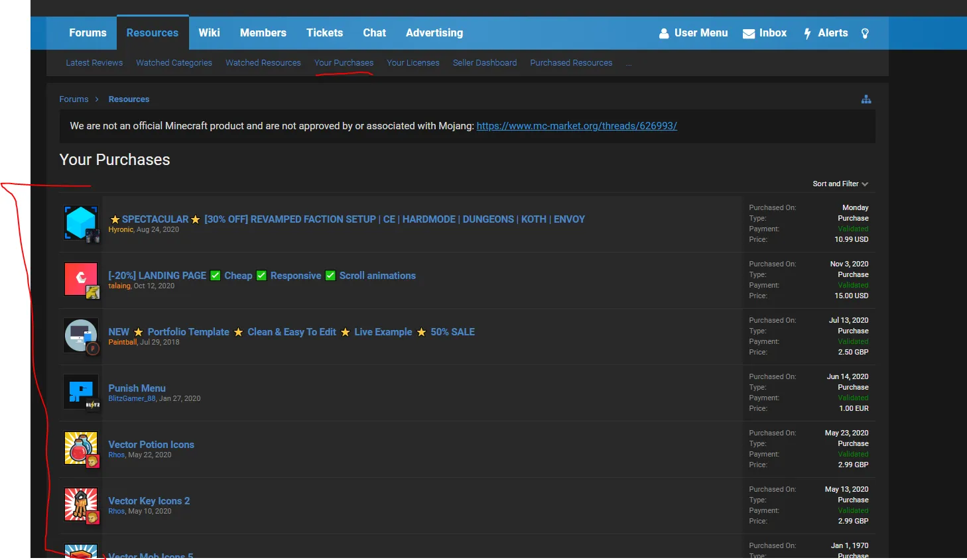Expand the more sub-navigation ellipsis
This screenshot has height=560, width=967.
click(x=628, y=63)
